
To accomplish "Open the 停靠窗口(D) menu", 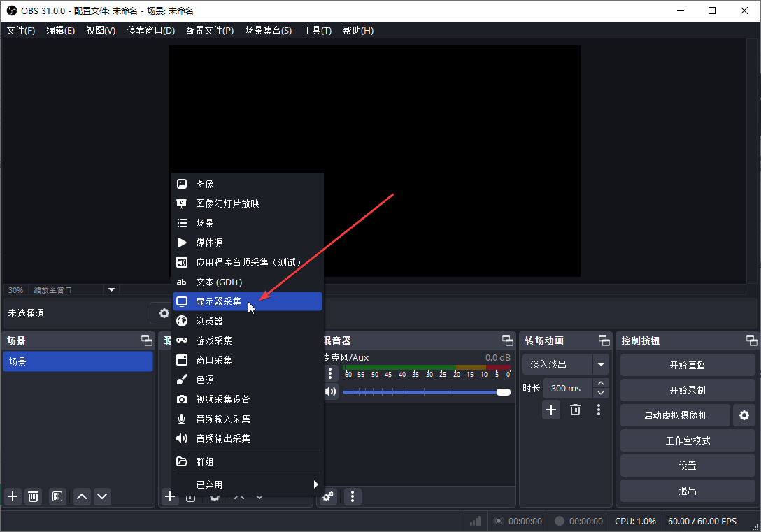I will click(151, 31).
